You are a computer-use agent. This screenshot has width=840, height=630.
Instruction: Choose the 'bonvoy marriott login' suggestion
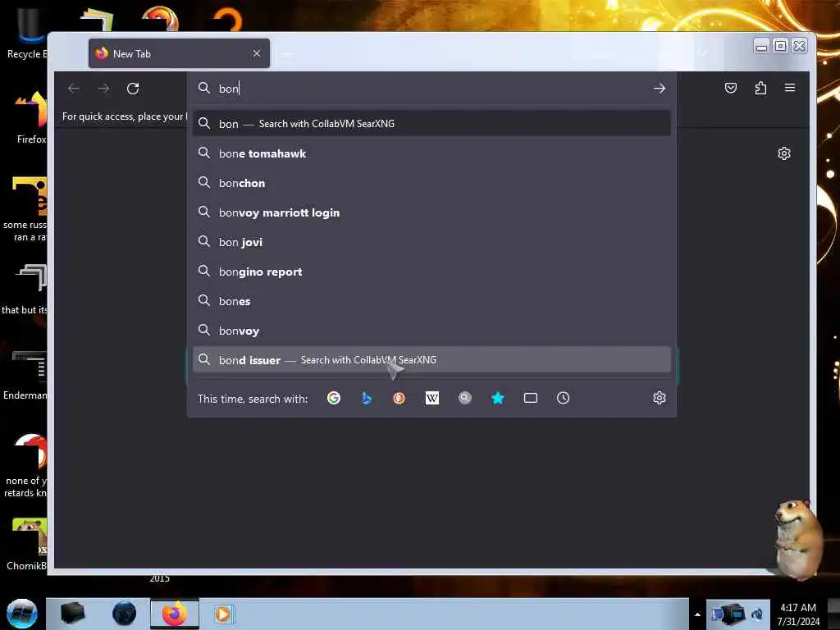431,212
